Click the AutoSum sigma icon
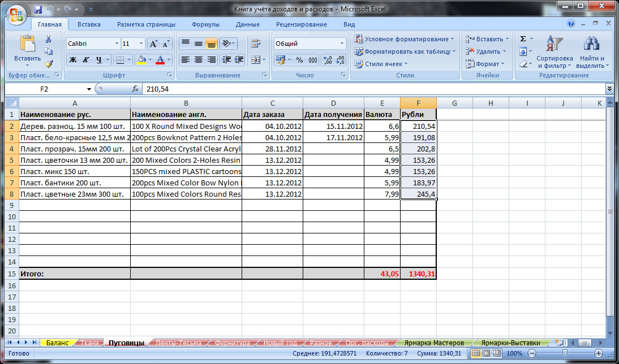The image size is (619, 364). [523, 38]
